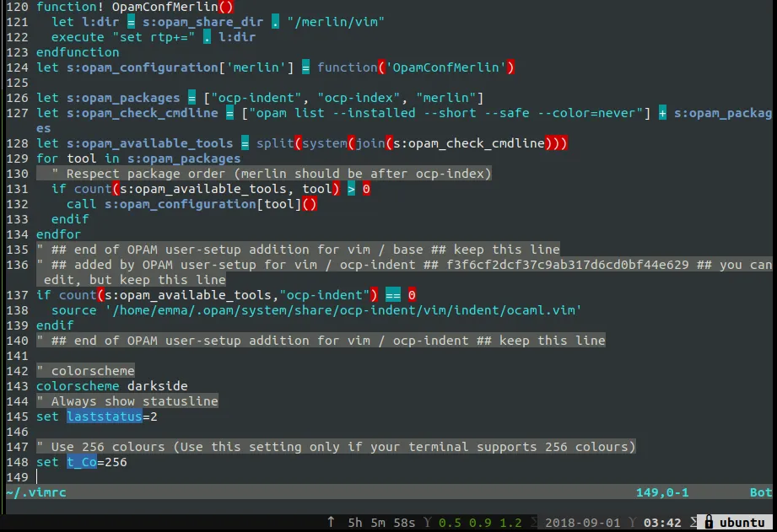Click the "ocp-indent" string on line 137
Screen dimensions: 777x532
pyautogui.click(x=325, y=295)
